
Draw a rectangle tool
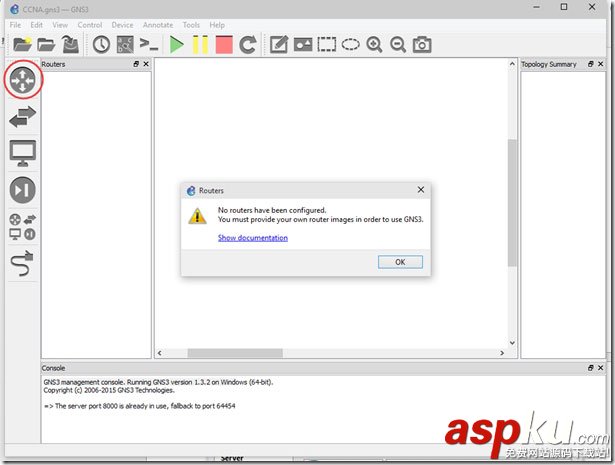[327, 44]
